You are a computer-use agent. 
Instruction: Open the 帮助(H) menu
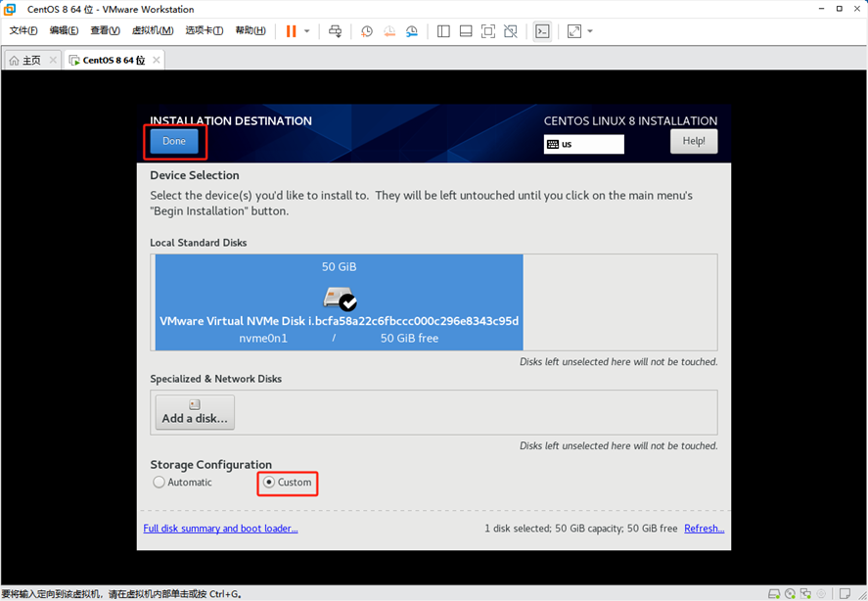tap(251, 30)
